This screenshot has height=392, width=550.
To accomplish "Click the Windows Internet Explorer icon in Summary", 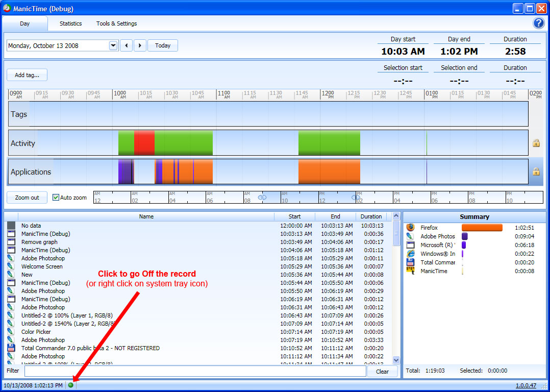I will point(410,253).
